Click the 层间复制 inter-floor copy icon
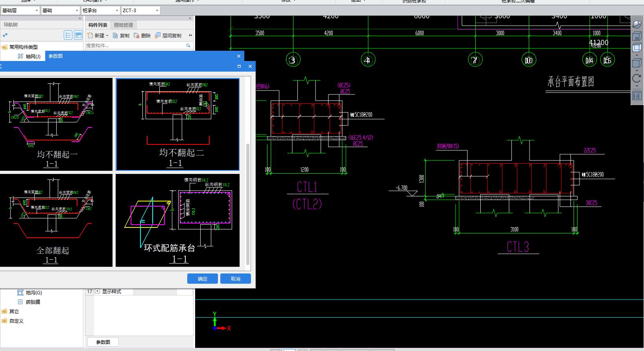 (158, 35)
